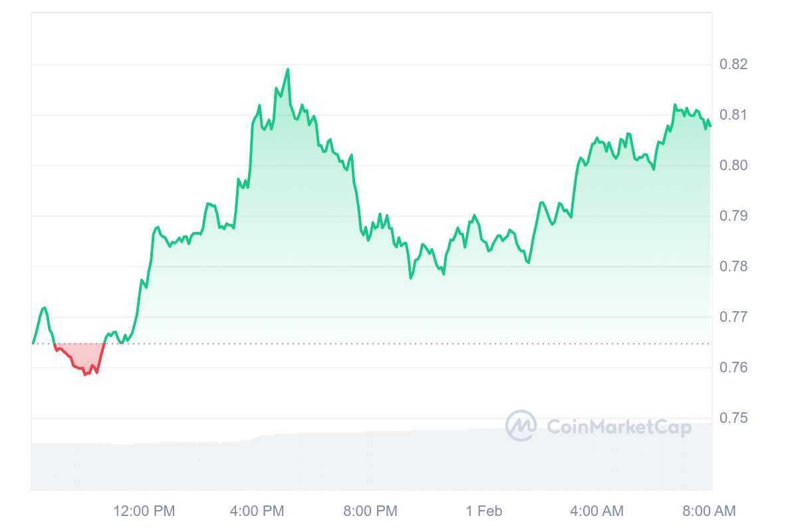This screenshot has height=532, width=798.
Task: Click the 4:00 AM time label
Action: pyautogui.click(x=597, y=511)
